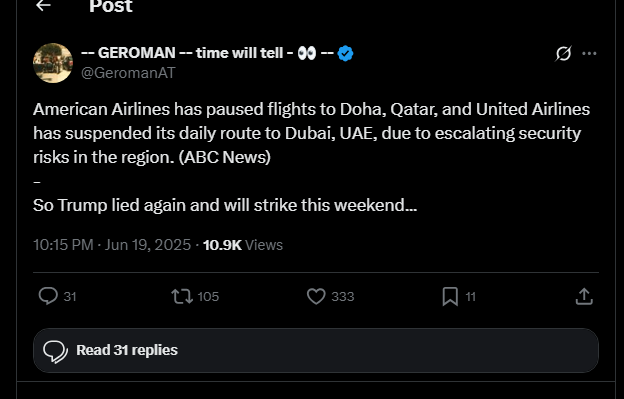Screen dimensions: 624x399
Task: Go back using the left arrow
Action: (x=43, y=5)
